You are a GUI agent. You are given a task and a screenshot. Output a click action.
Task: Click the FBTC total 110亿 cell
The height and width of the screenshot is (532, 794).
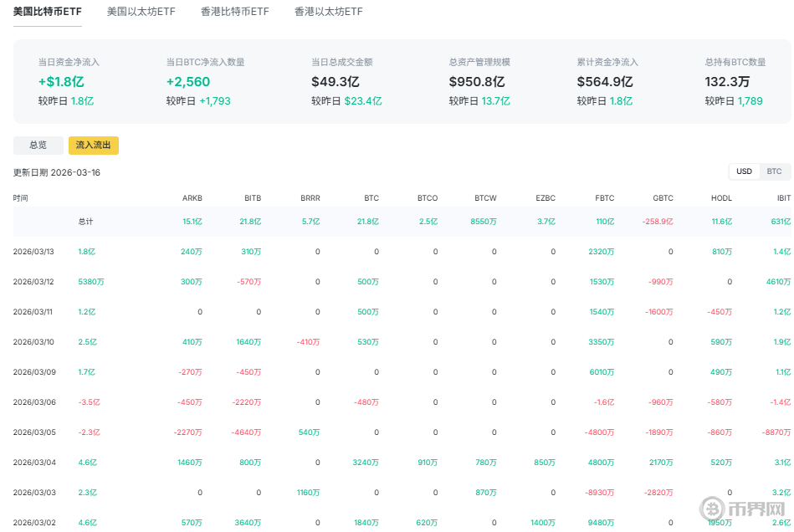point(605,222)
